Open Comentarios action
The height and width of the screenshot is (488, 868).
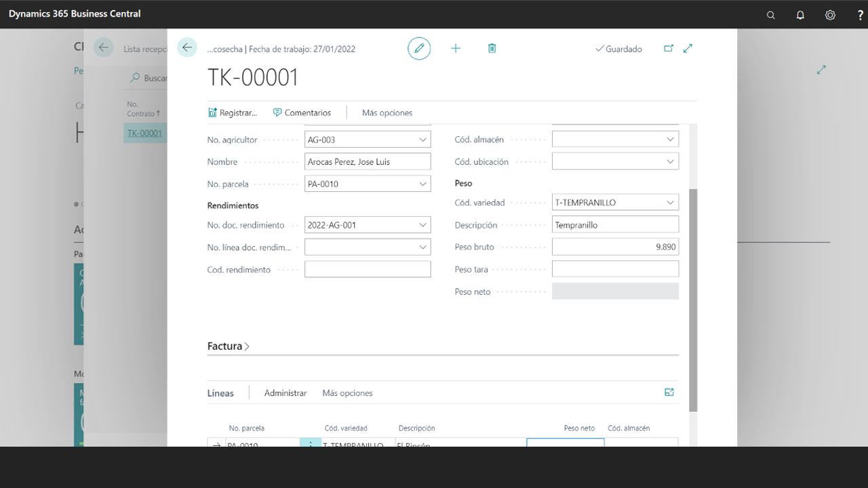302,113
